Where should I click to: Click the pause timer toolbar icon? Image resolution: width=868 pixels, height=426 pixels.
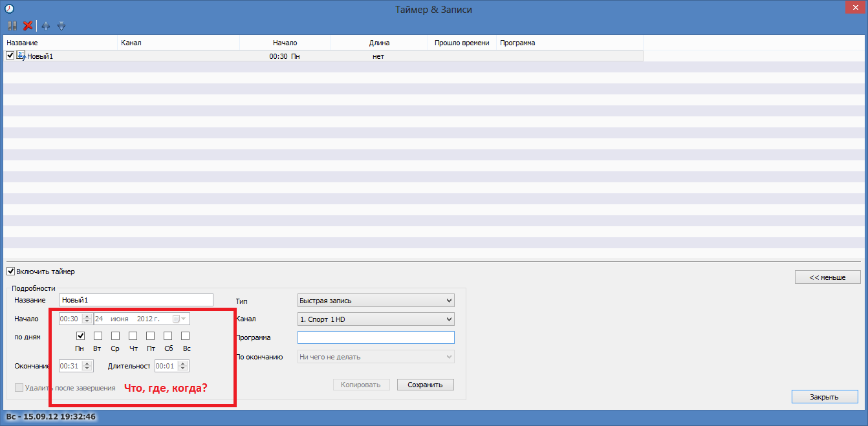point(12,26)
